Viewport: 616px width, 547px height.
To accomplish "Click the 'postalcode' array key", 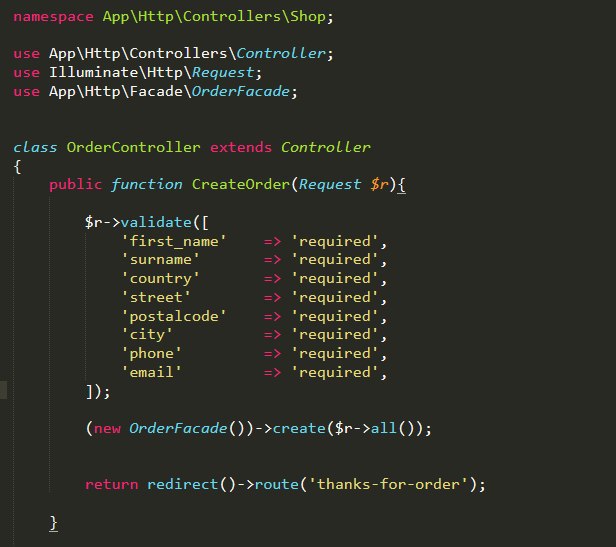I will (x=174, y=316).
